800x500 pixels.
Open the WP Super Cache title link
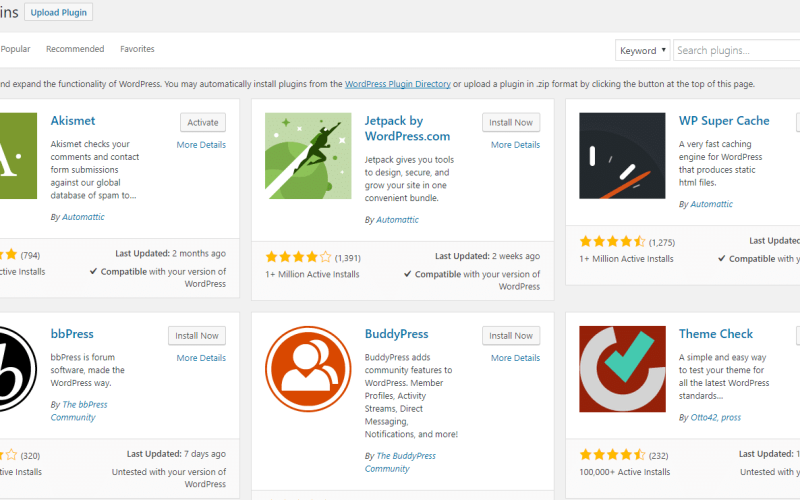[724, 121]
